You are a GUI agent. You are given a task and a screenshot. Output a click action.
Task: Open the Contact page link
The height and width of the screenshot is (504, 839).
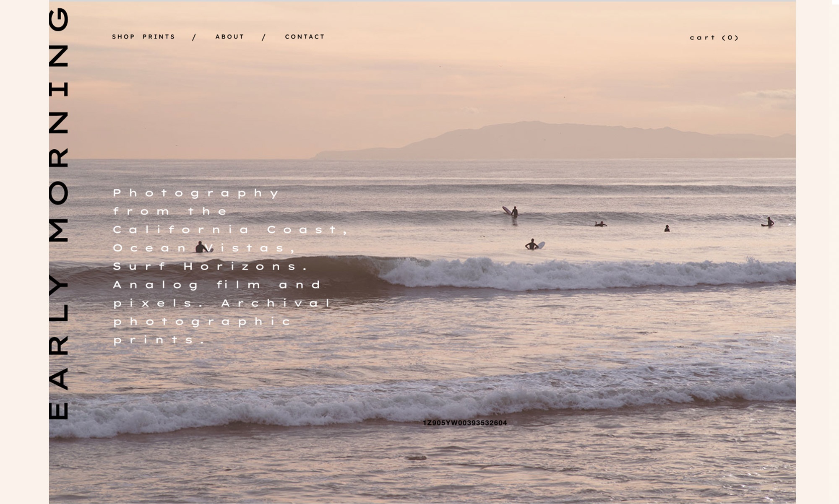305,37
